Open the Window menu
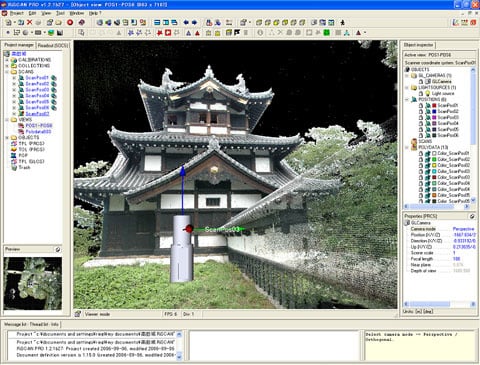 (77, 13)
